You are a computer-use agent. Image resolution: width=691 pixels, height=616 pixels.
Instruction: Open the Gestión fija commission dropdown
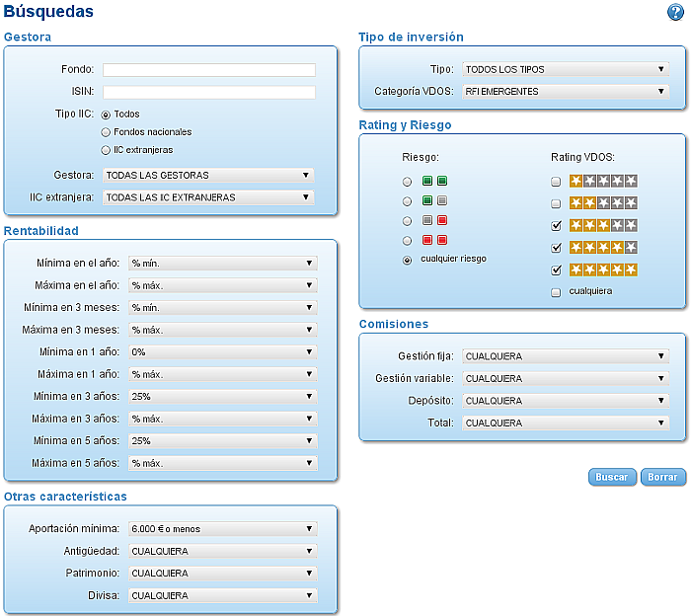coord(566,356)
